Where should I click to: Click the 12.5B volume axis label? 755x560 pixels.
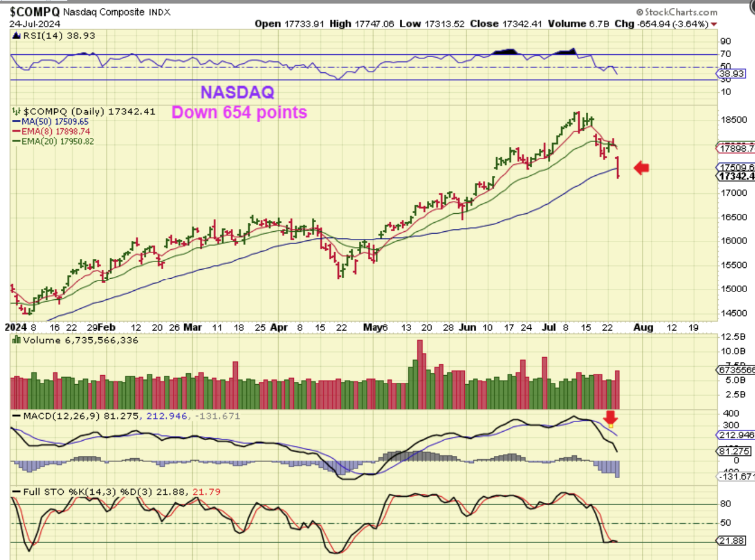point(733,337)
